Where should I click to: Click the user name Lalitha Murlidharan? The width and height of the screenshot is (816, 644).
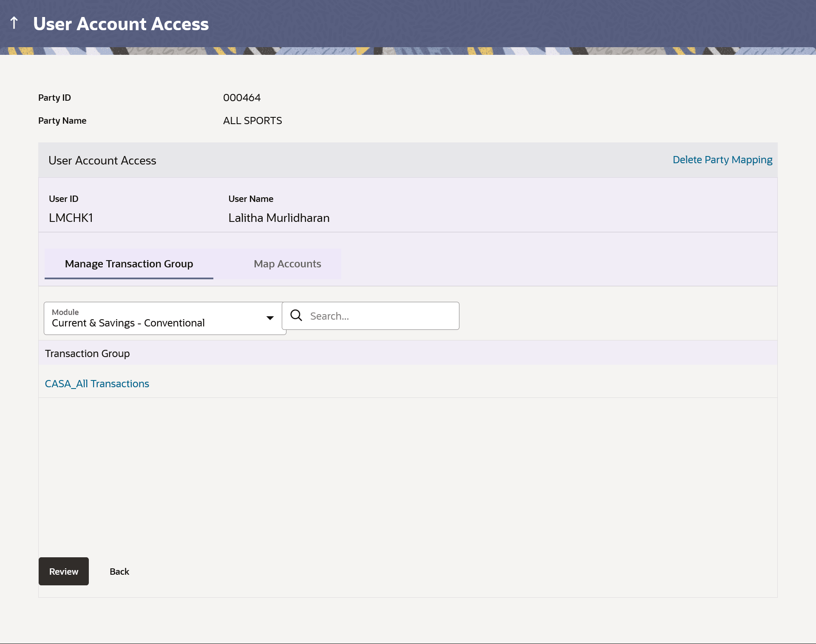(x=279, y=218)
